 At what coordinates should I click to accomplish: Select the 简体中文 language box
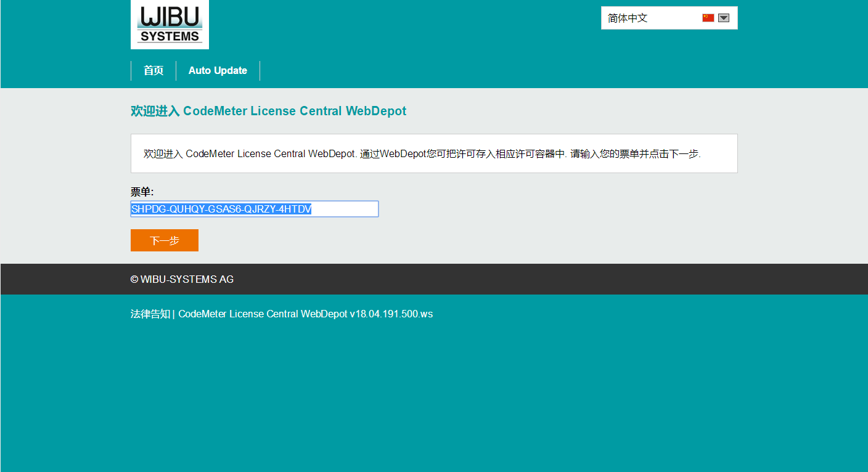pos(669,18)
